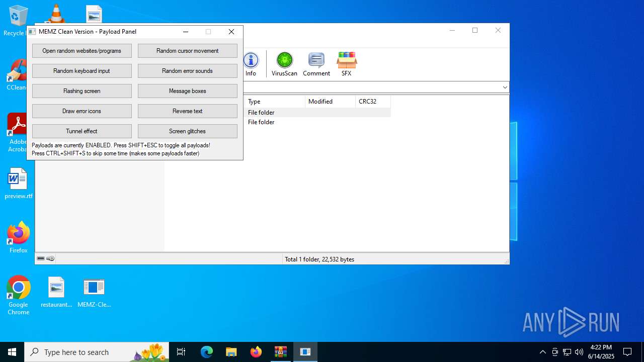Run VirusScan from WinRAR toolbar
This screenshot has height=362, width=644.
(x=284, y=64)
